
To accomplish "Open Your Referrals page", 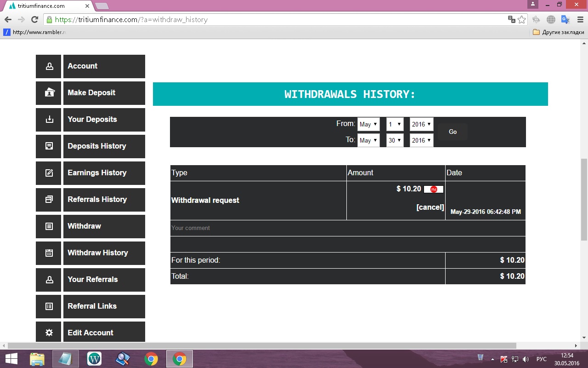I will coord(104,280).
